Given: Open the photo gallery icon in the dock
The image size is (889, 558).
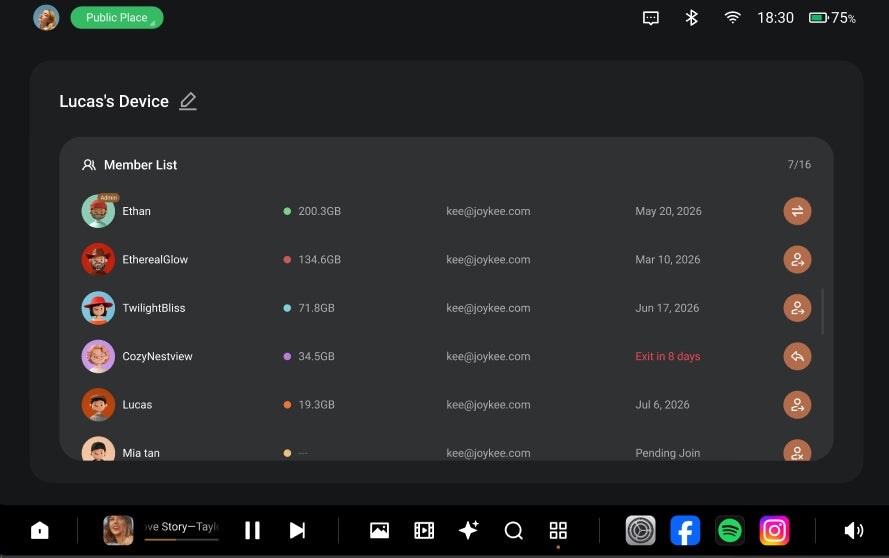Looking at the screenshot, I should (379, 531).
